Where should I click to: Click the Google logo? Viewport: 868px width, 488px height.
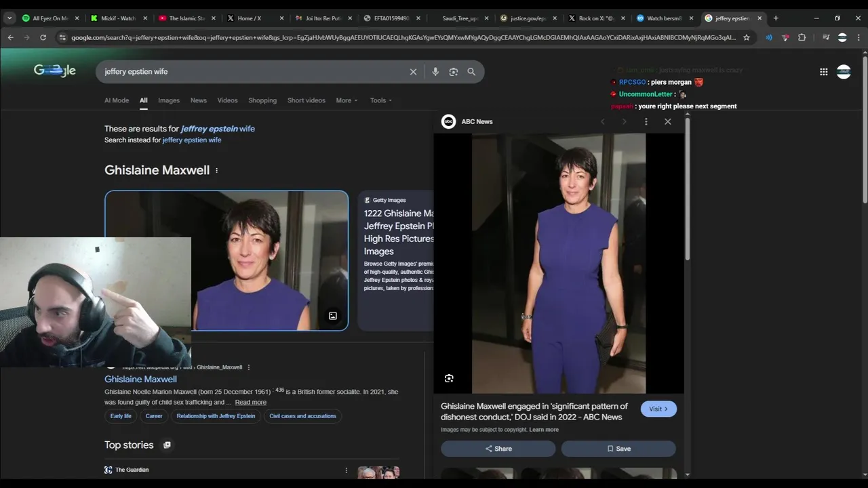[x=55, y=70]
